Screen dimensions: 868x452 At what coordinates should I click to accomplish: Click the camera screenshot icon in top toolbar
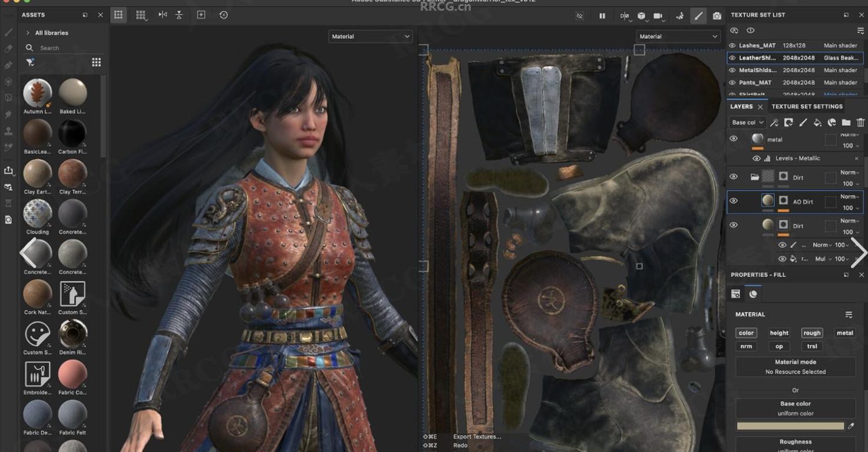(x=717, y=16)
